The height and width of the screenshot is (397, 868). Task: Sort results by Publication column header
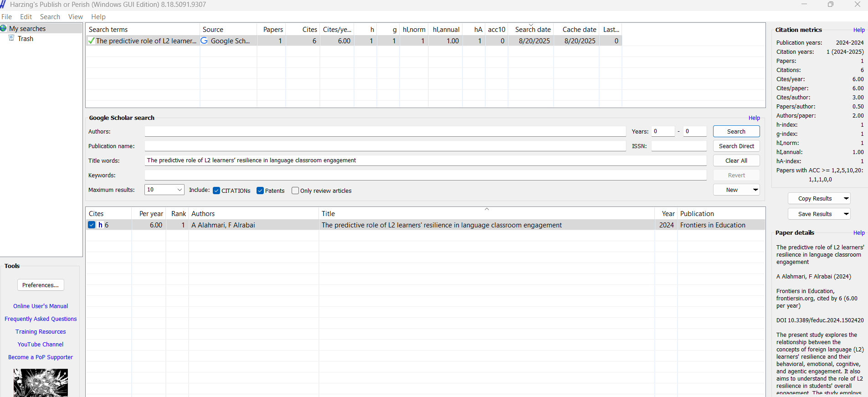tap(721, 213)
